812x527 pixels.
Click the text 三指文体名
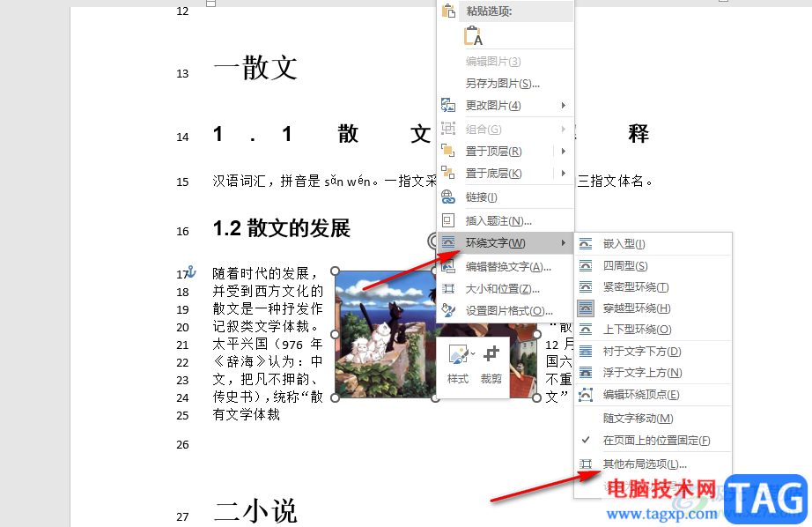(x=611, y=181)
